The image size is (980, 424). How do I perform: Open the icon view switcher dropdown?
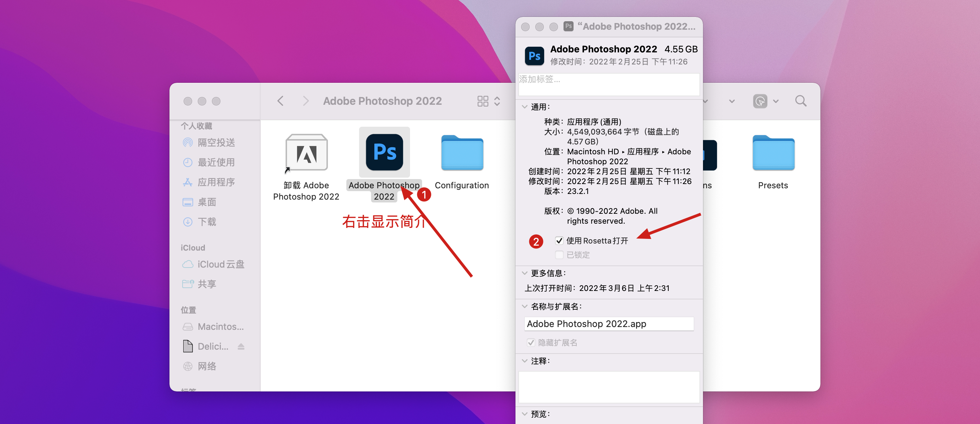489,101
